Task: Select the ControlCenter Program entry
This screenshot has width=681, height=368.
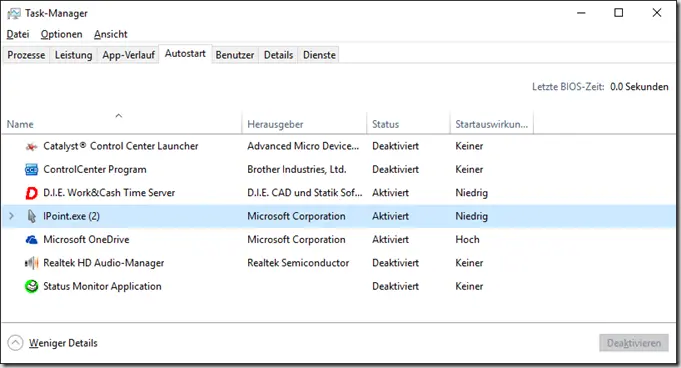Action: [x=95, y=169]
